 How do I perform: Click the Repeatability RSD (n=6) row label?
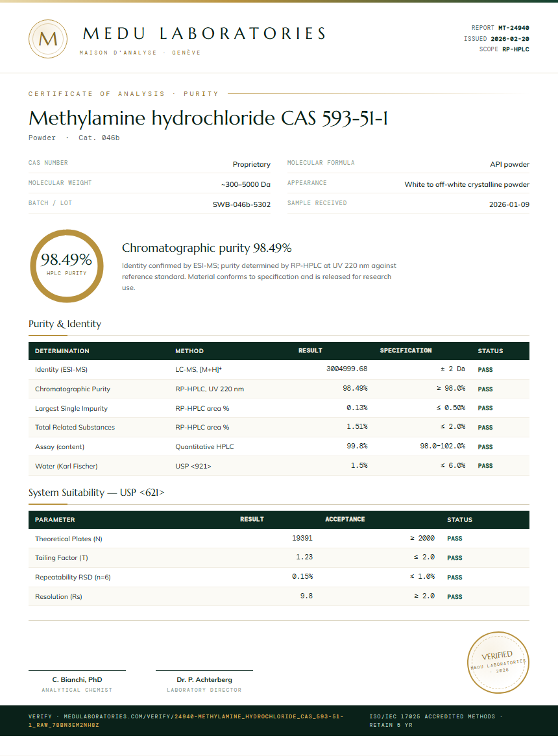click(x=73, y=577)
